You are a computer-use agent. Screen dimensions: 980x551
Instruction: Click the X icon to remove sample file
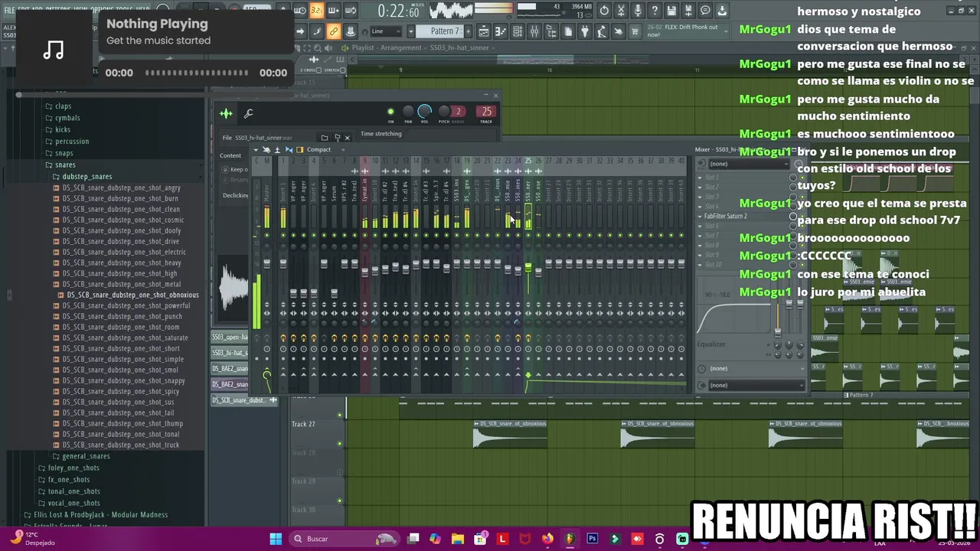347,138
